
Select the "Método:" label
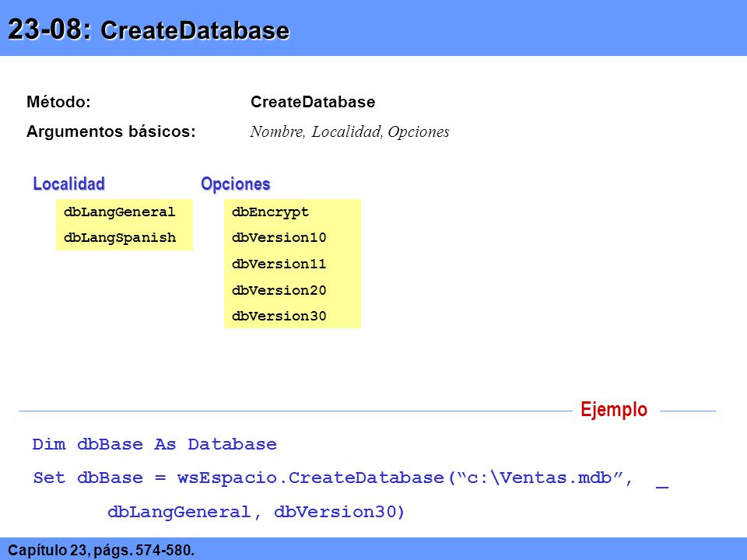(x=58, y=102)
